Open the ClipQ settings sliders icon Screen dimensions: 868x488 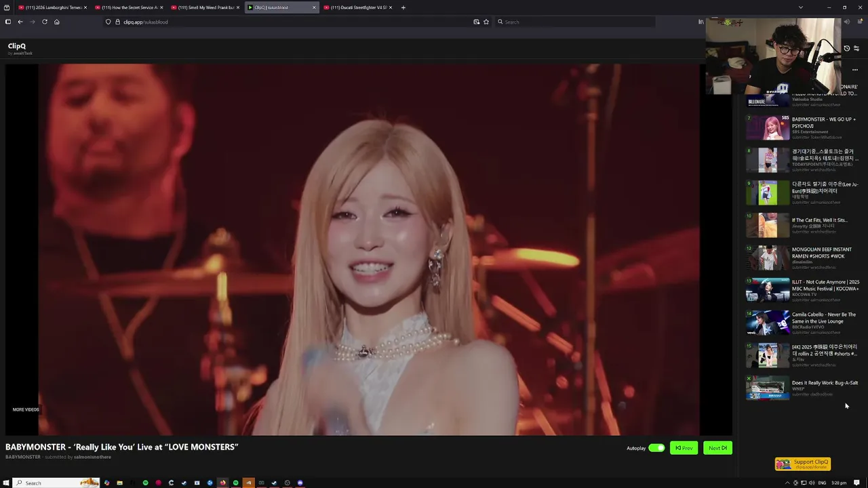tap(856, 49)
